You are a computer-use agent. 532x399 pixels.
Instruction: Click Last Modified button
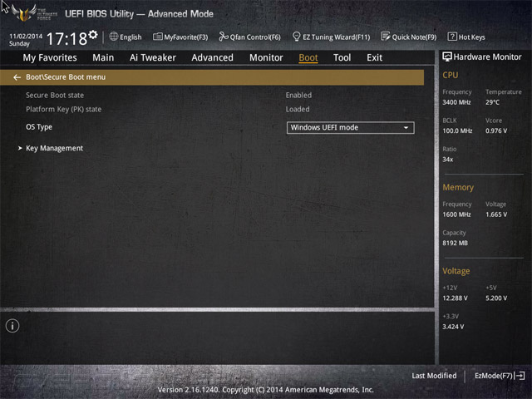[x=434, y=376]
